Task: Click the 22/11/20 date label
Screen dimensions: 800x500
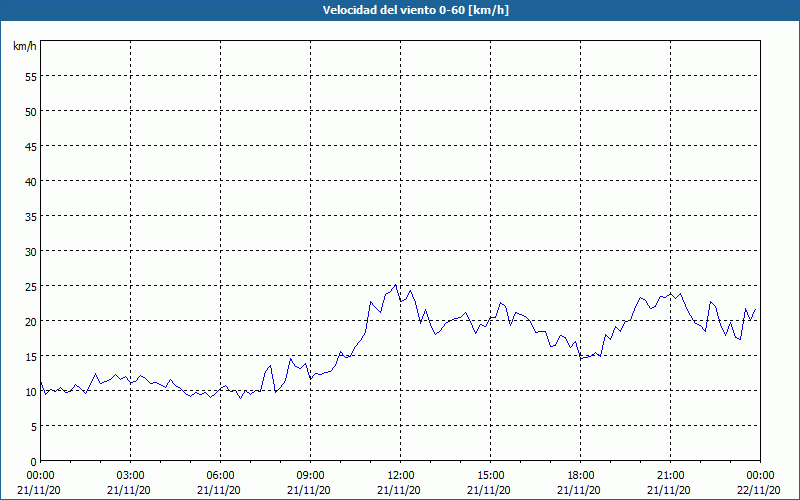Action: [x=759, y=490]
